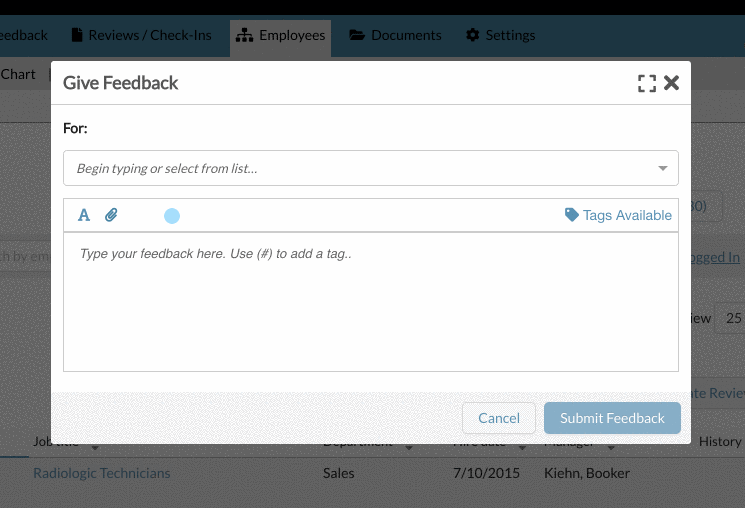The image size is (745, 508).
Task: Expand the Give Feedback dialog to fullscreen
Action: click(647, 83)
